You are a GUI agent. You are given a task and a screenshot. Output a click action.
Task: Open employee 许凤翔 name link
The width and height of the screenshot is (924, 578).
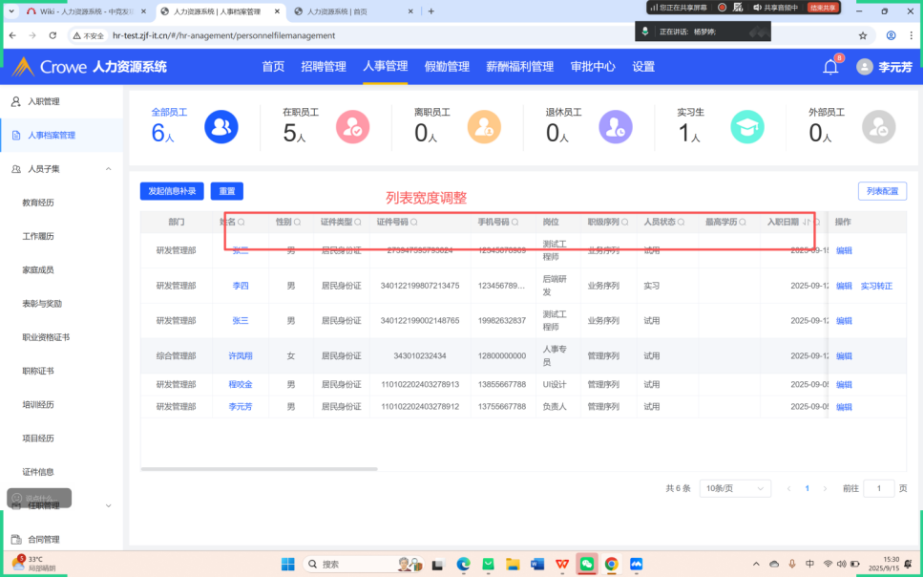[x=241, y=355]
